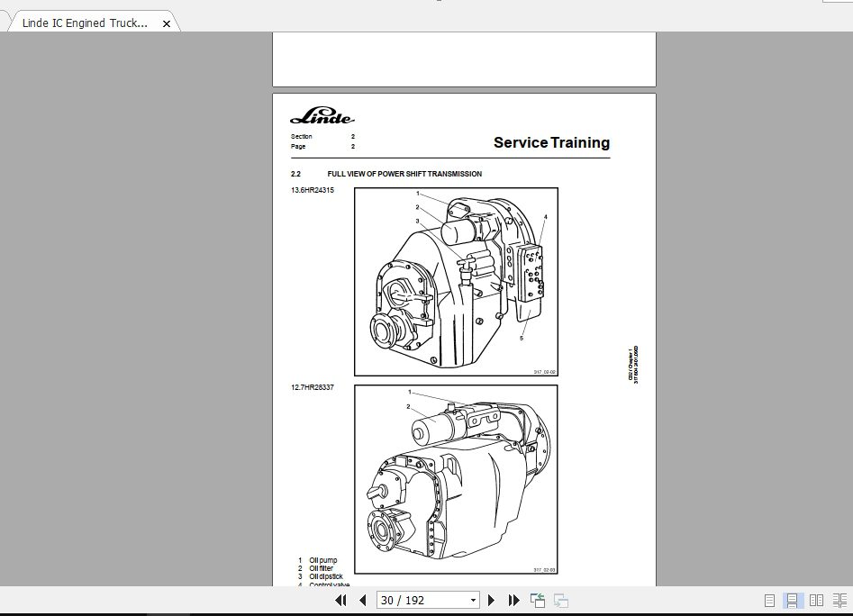Jump to the last page
Viewport: 853px width, 616px height.
(x=512, y=600)
